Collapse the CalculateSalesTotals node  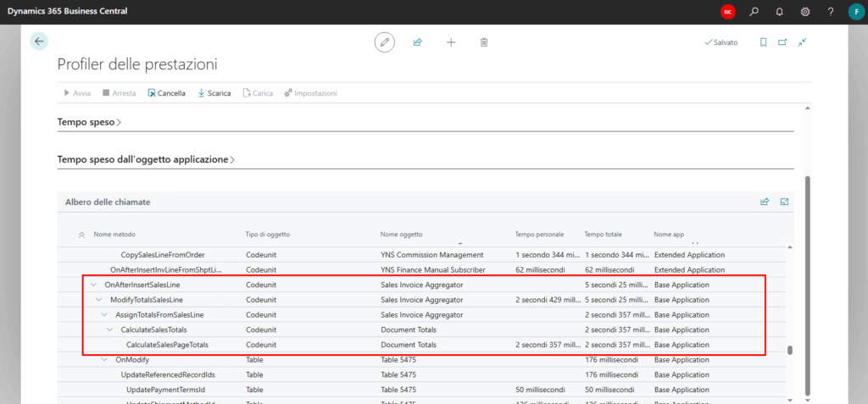(110, 329)
